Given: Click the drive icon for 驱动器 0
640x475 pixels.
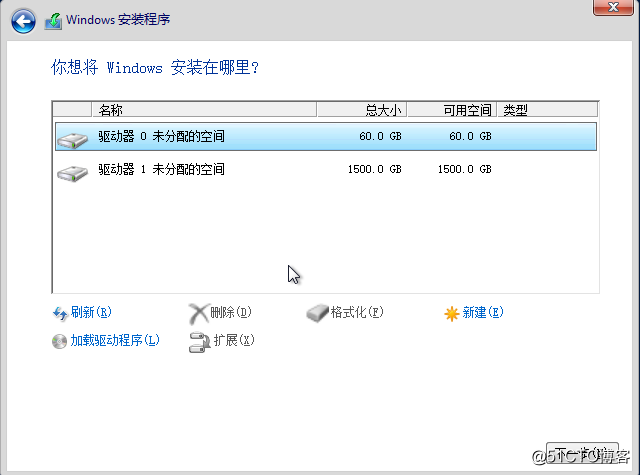Looking at the screenshot, I should (x=73, y=140).
